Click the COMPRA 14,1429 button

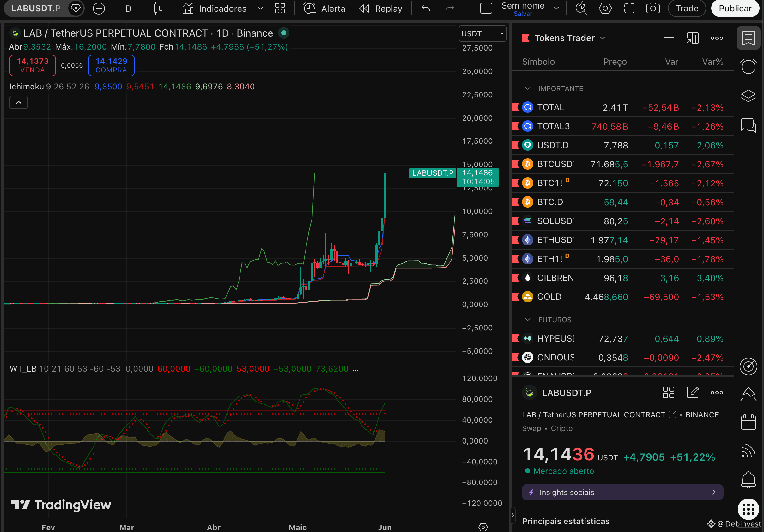pyautogui.click(x=111, y=65)
